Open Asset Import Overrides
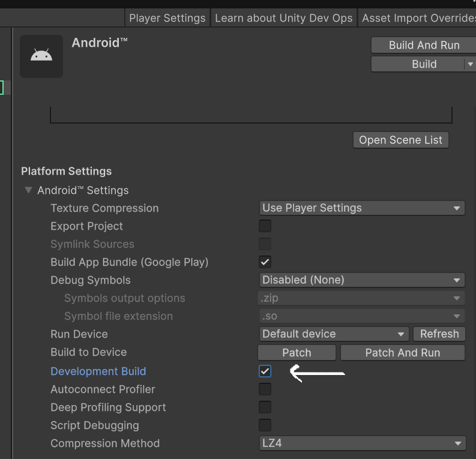Screen dimensions: 476x459 point(417,18)
